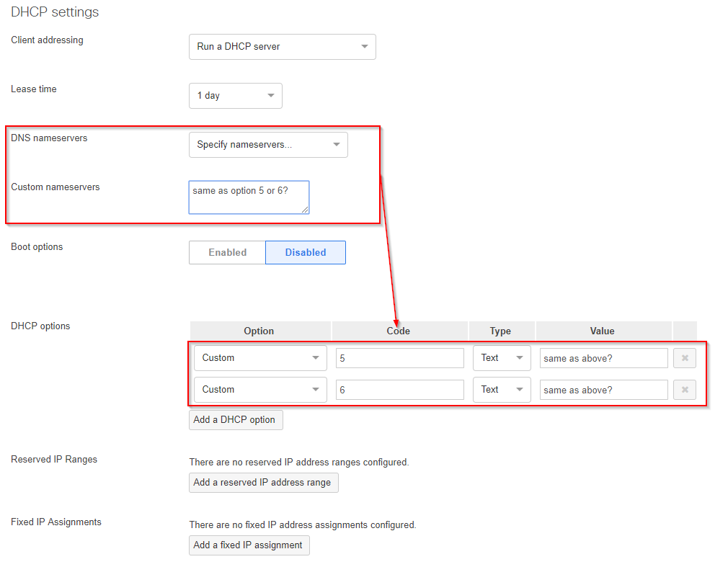
Task: Delete the DHCP option with code 5
Action: click(x=684, y=358)
